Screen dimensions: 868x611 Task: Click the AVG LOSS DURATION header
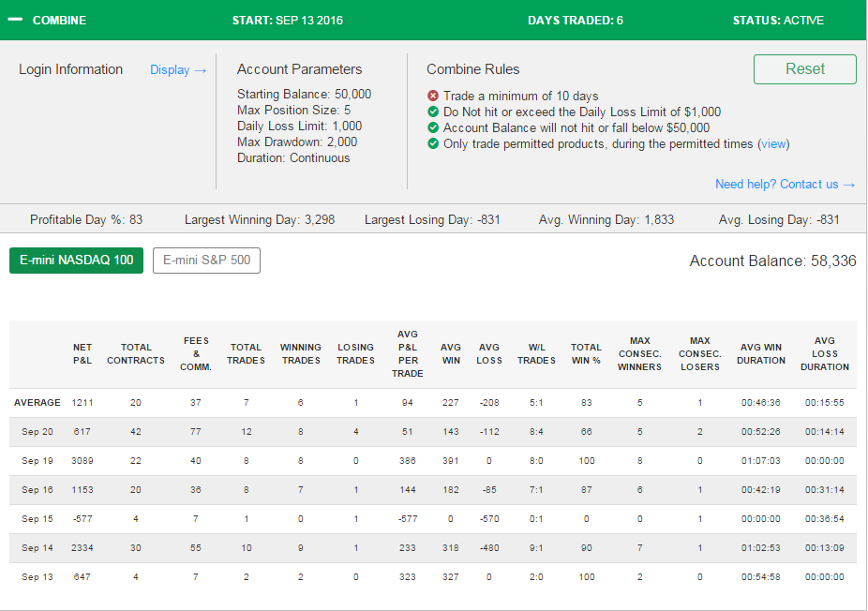(824, 353)
